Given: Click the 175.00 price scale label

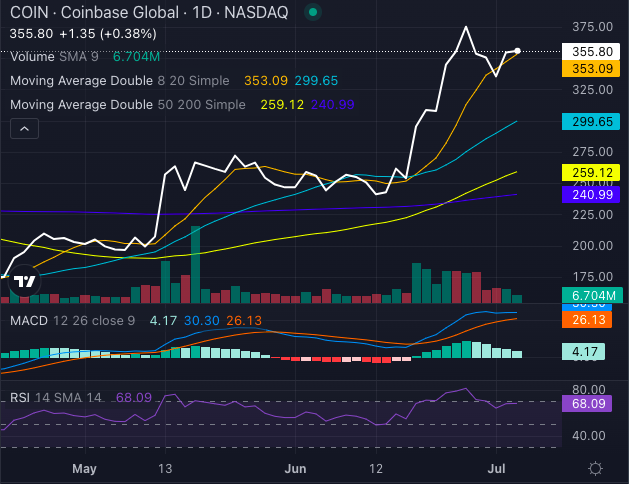Looking at the screenshot, I should click(x=592, y=277).
